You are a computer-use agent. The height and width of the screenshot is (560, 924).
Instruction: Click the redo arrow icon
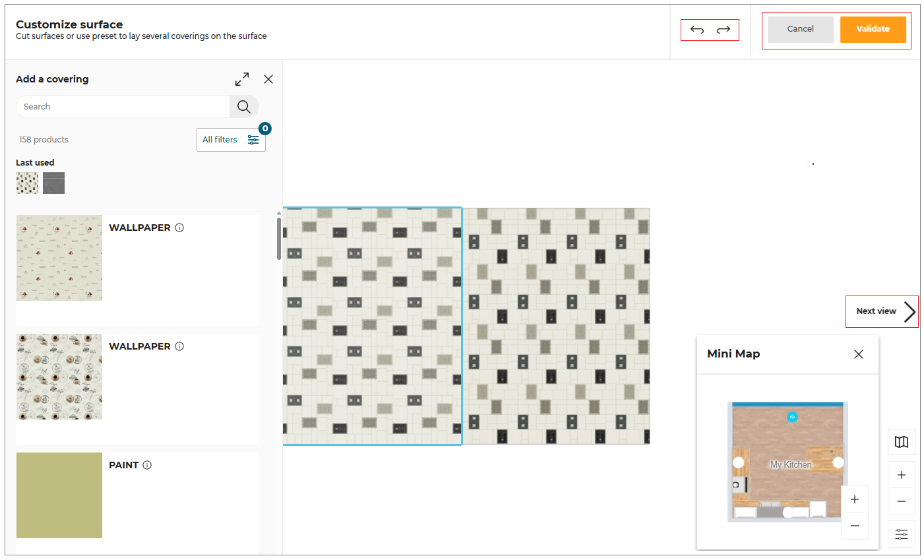coord(724,30)
